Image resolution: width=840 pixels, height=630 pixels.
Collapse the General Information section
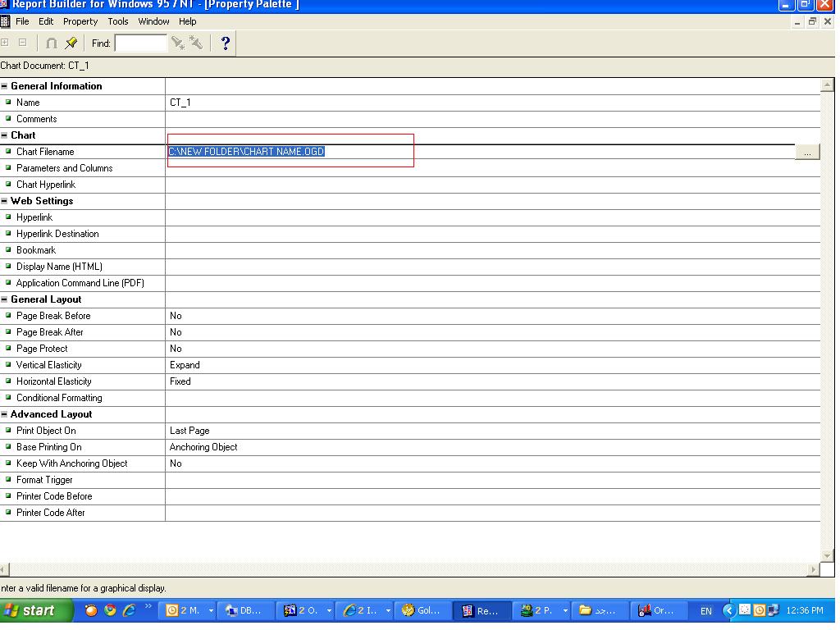[x=4, y=86]
